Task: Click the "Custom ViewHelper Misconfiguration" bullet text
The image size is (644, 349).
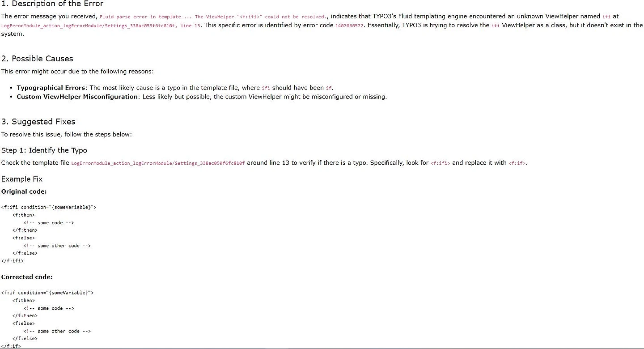Action: tap(77, 97)
